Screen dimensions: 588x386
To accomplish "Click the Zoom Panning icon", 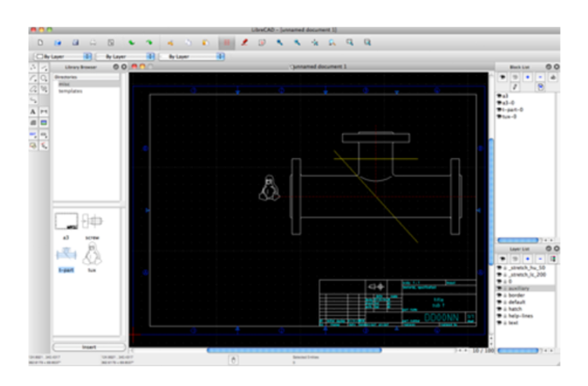I will (x=367, y=42).
